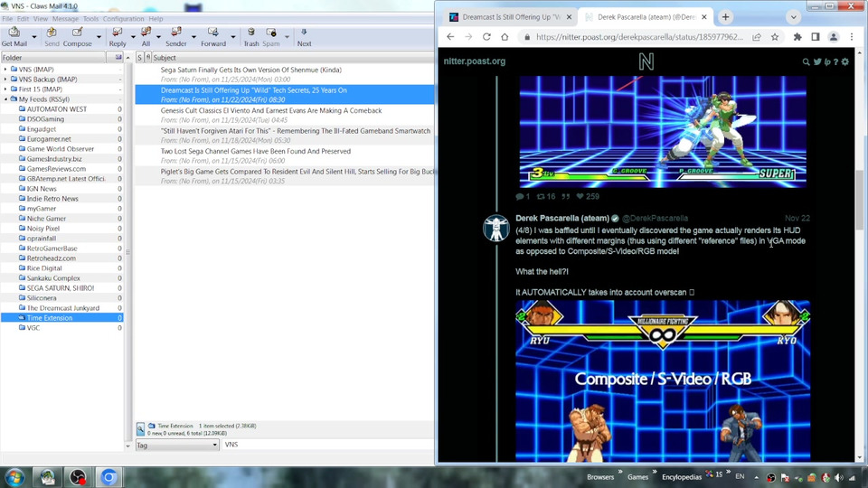Click Derek Pascarella's avatar image
This screenshot has height=488, width=868.
pyautogui.click(x=496, y=228)
